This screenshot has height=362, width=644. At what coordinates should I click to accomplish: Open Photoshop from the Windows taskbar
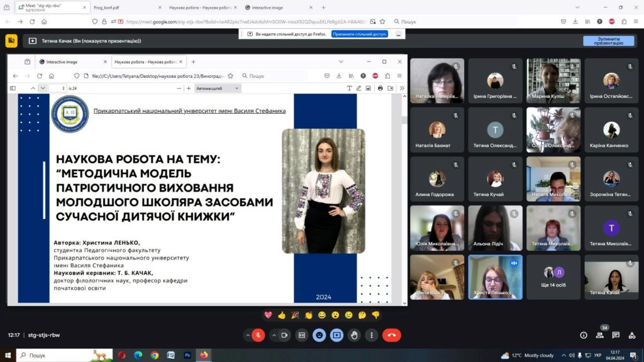tap(187, 355)
